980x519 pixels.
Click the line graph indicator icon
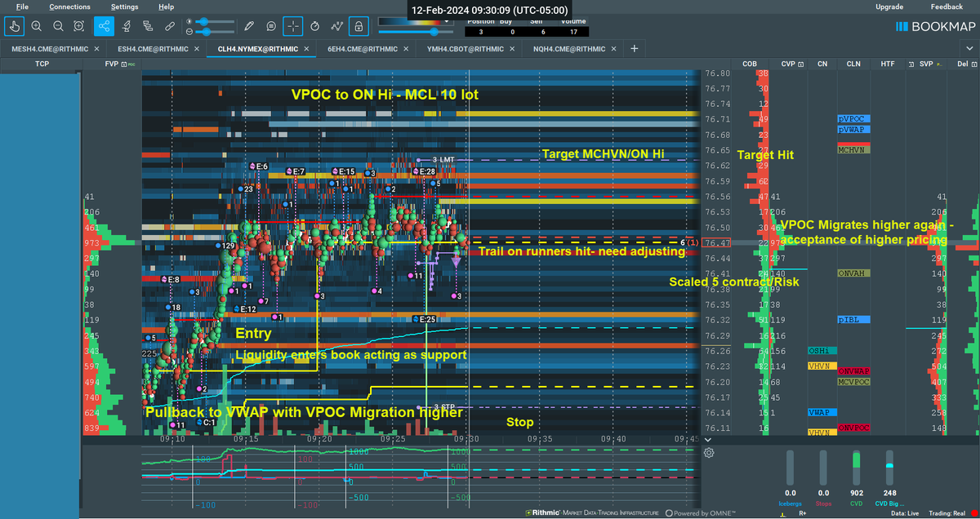(x=336, y=26)
